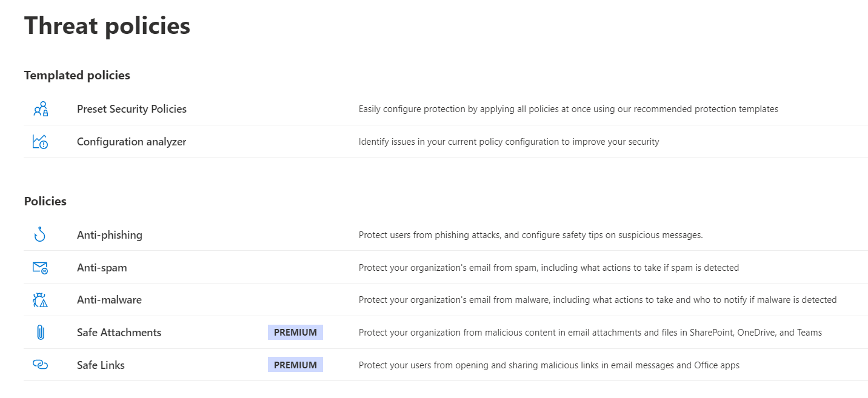Click the description about identifying policy configuration issues
Screen dimensions: 868x398
pos(509,142)
